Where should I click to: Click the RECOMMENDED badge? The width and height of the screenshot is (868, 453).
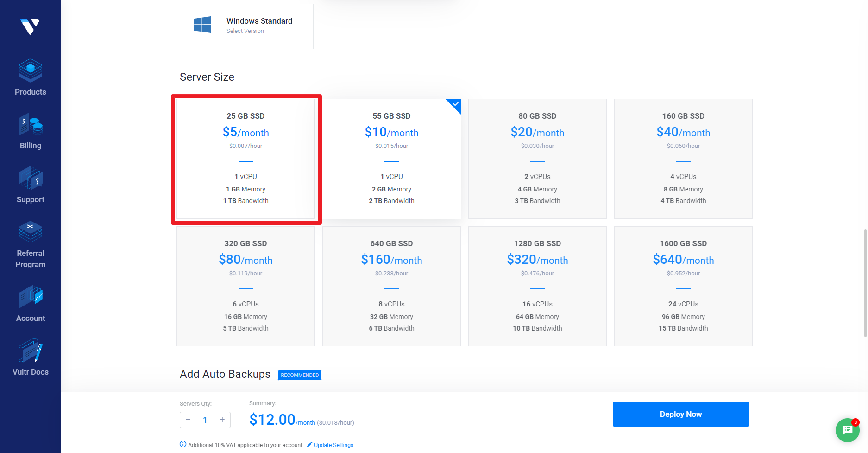(x=300, y=375)
